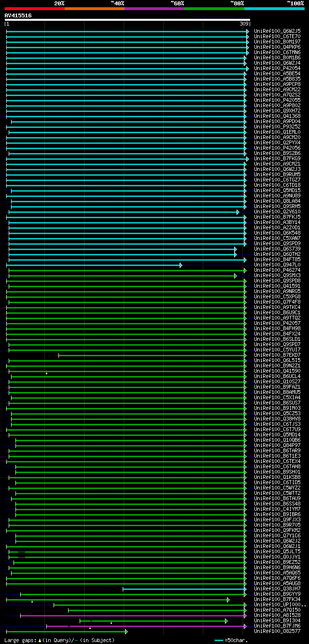Open hit UniRef100_P93252
Screen dimensions: 309x644
pos(277,126)
